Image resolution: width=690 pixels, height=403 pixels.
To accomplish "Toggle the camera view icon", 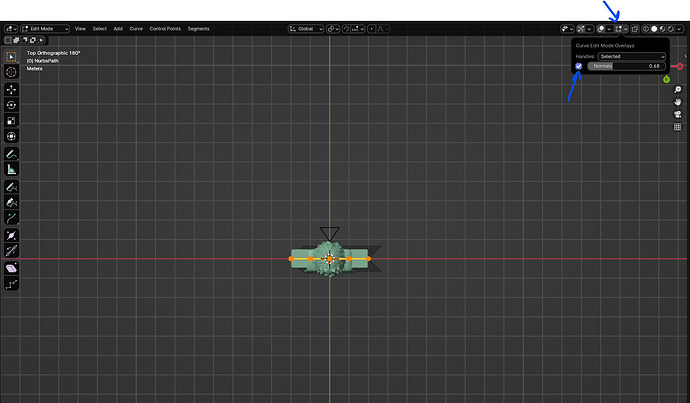I will pos(678,114).
